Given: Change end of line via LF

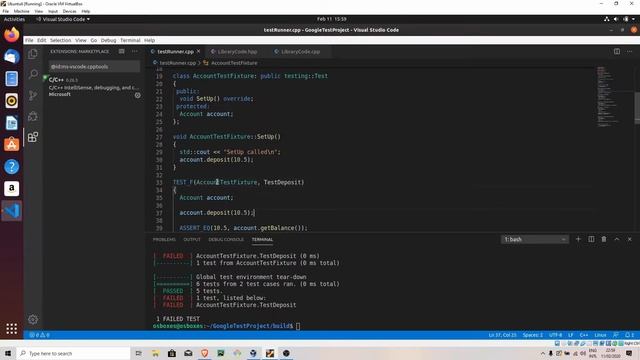Looking at the screenshot, I should coord(571,335).
